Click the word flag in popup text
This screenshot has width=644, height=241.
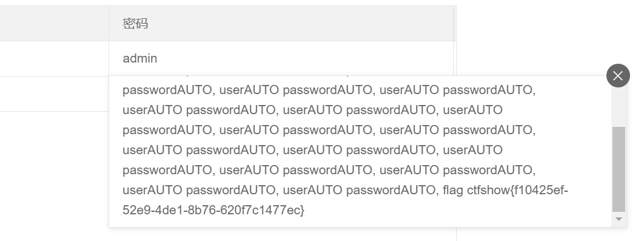tap(453, 190)
